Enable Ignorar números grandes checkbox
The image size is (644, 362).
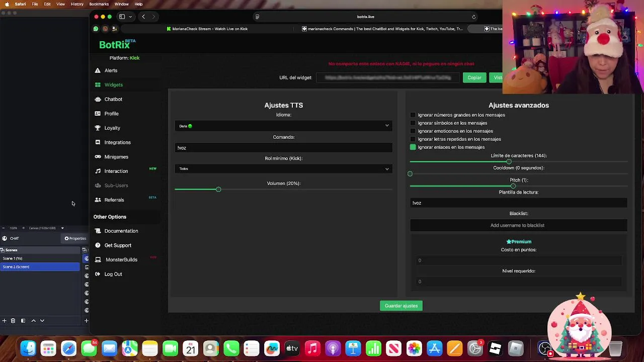[x=413, y=115]
